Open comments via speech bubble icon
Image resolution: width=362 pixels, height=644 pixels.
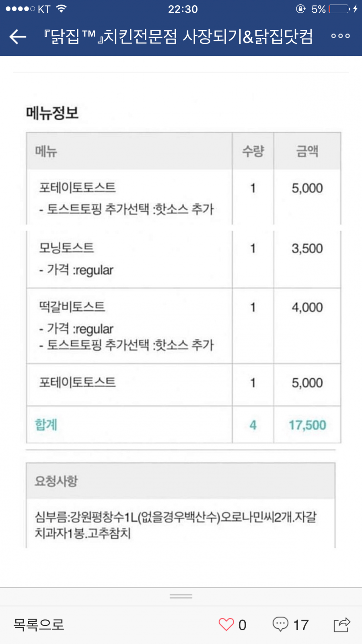280,624
